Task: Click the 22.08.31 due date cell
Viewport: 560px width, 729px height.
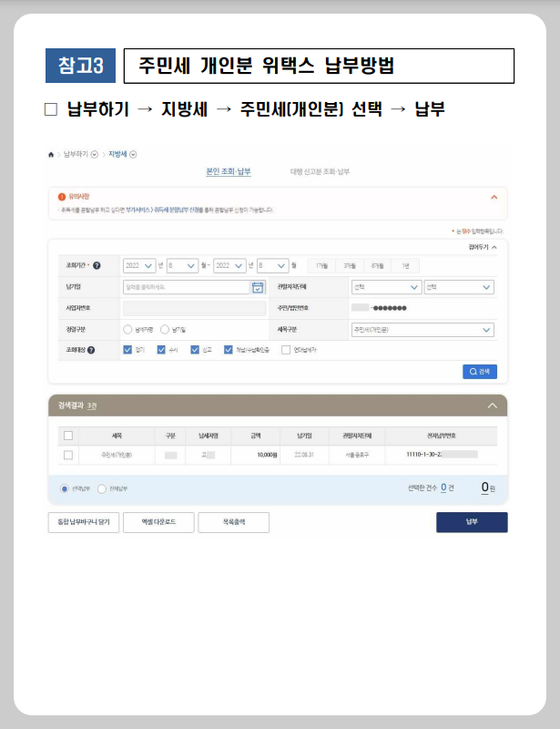Action: [x=304, y=455]
